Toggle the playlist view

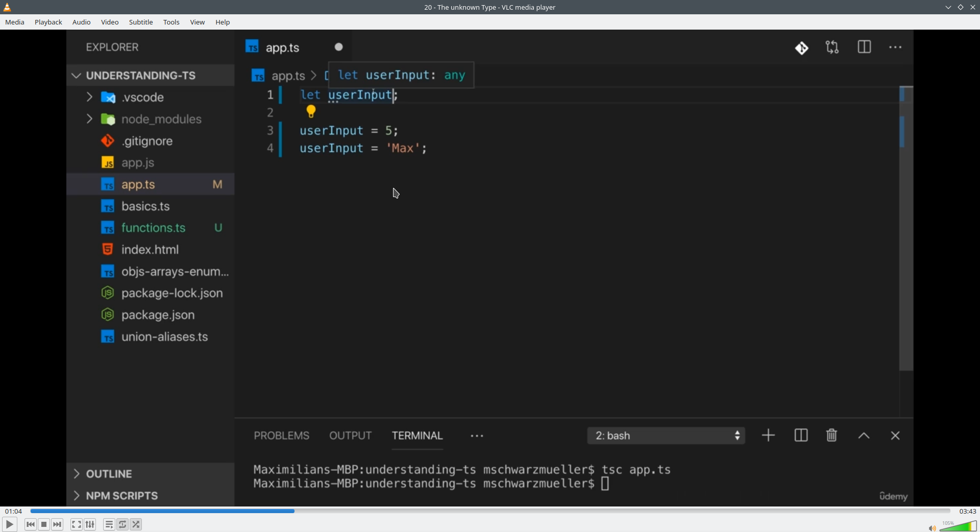click(109, 524)
